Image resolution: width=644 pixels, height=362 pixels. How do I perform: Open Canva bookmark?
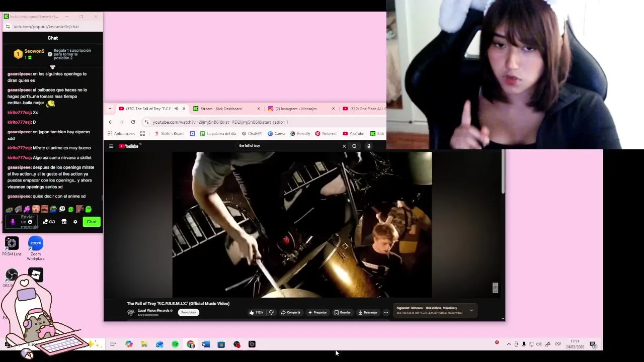click(276, 134)
